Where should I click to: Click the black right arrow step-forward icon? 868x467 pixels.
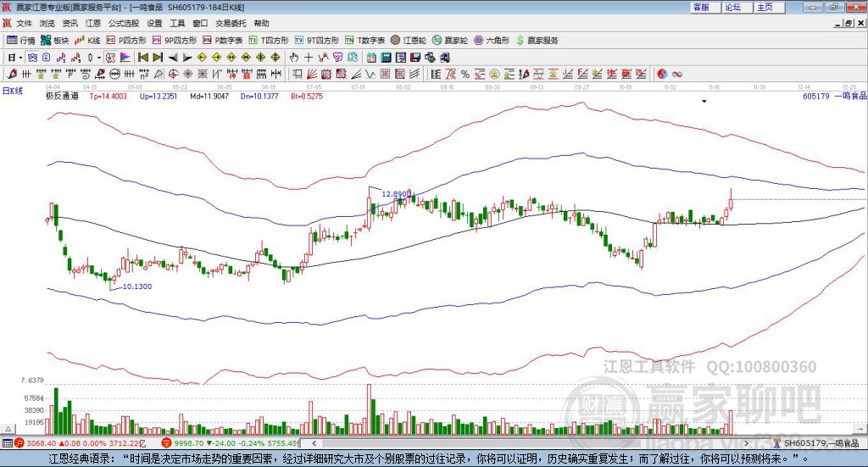(187, 58)
